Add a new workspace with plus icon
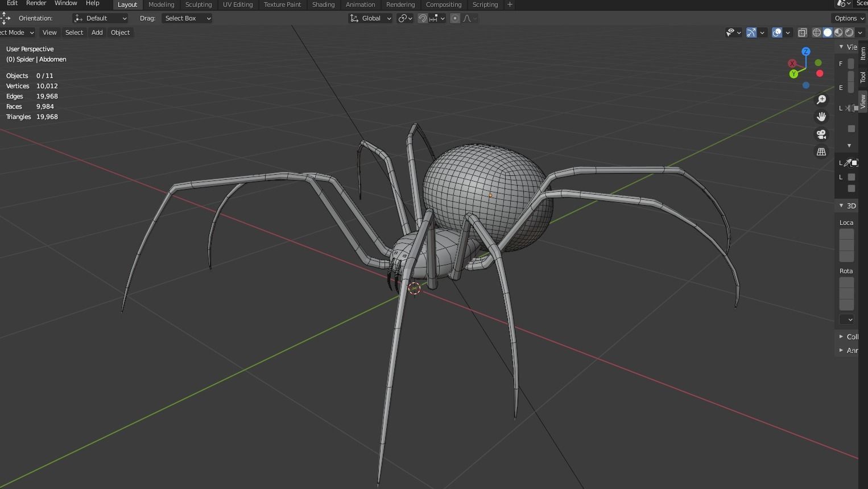 tap(510, 5)
